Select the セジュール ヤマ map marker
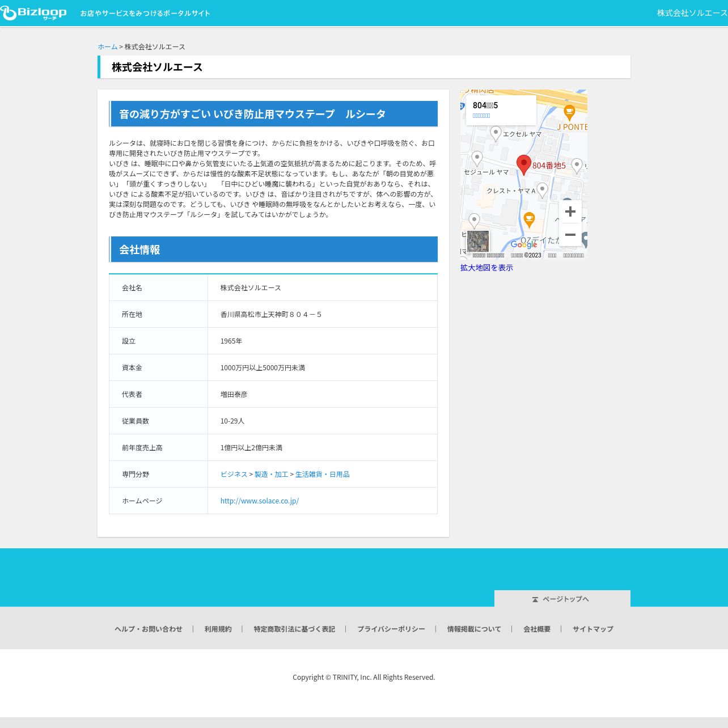 pyautogui.click(x=477, y=159)
